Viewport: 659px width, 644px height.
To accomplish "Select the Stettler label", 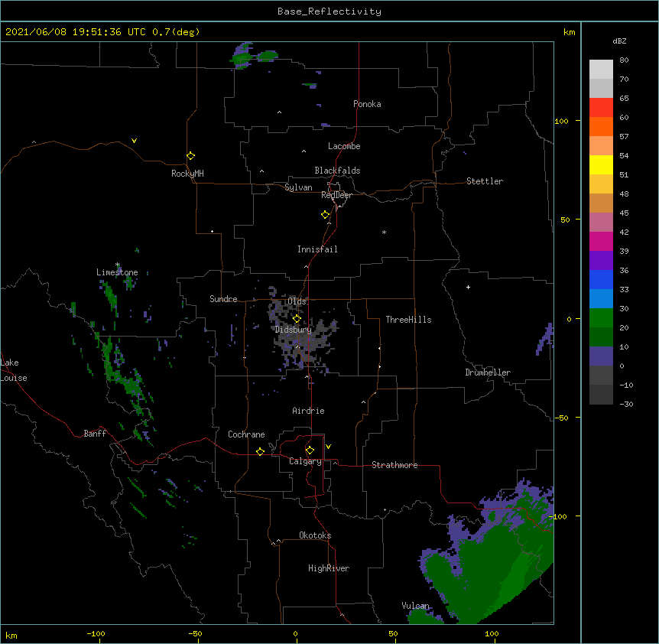I will 484,181.
